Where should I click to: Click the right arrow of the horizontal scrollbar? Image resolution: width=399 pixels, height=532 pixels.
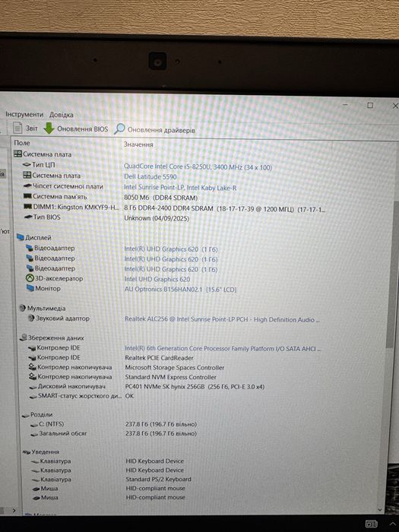14,510
